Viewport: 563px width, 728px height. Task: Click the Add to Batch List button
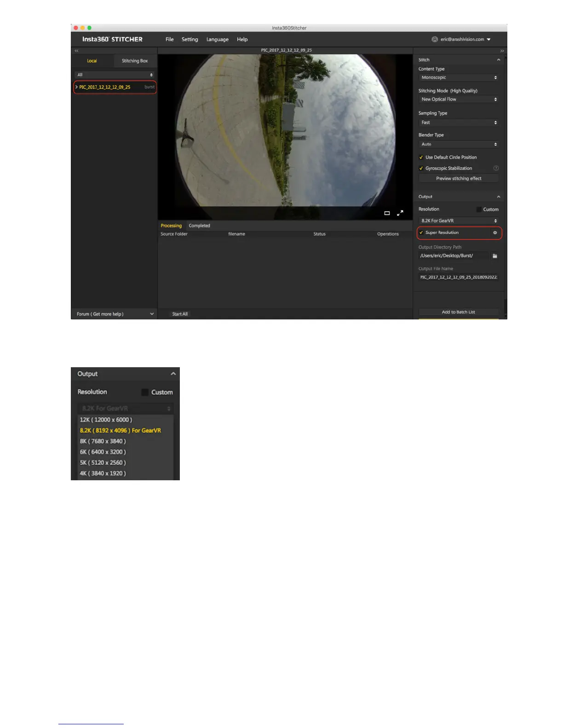coord(459,312)
